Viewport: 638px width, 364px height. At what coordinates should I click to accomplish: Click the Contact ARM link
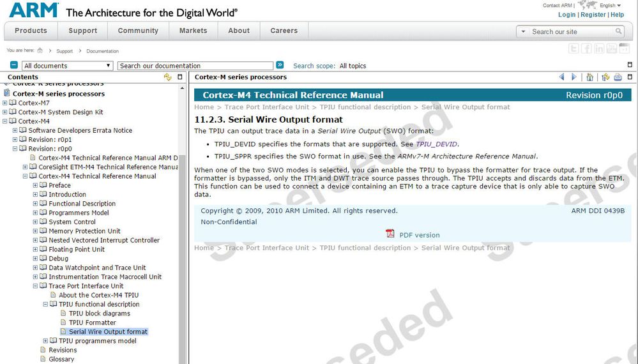coord(558,5)
